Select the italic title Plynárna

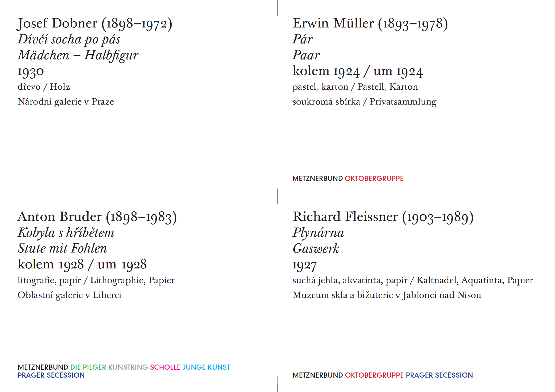(x=318, y=233)
